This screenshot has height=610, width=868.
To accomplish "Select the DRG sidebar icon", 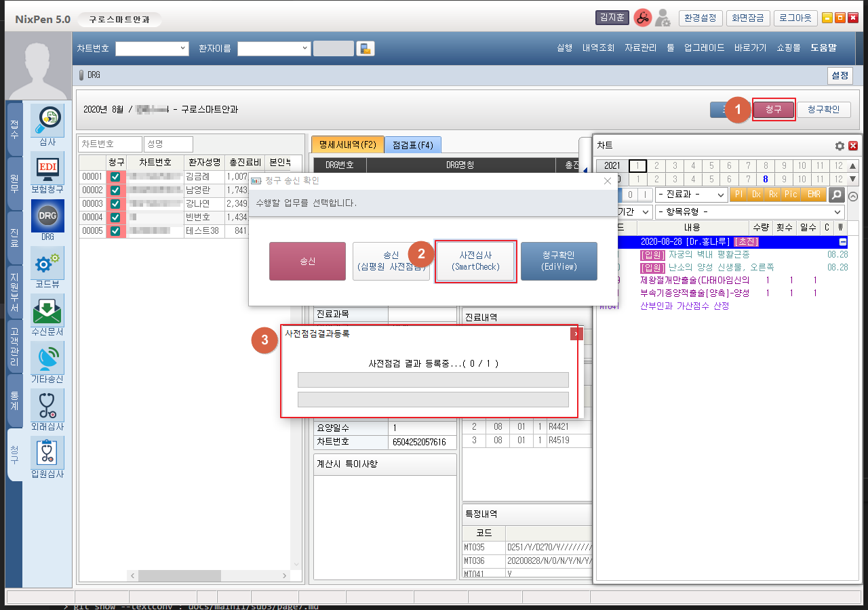I will (x=47, y=216).
